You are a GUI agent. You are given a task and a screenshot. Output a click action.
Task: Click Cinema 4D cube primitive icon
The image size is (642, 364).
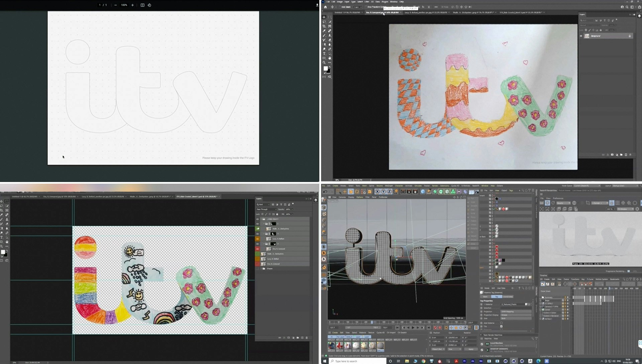click(423, 191)
